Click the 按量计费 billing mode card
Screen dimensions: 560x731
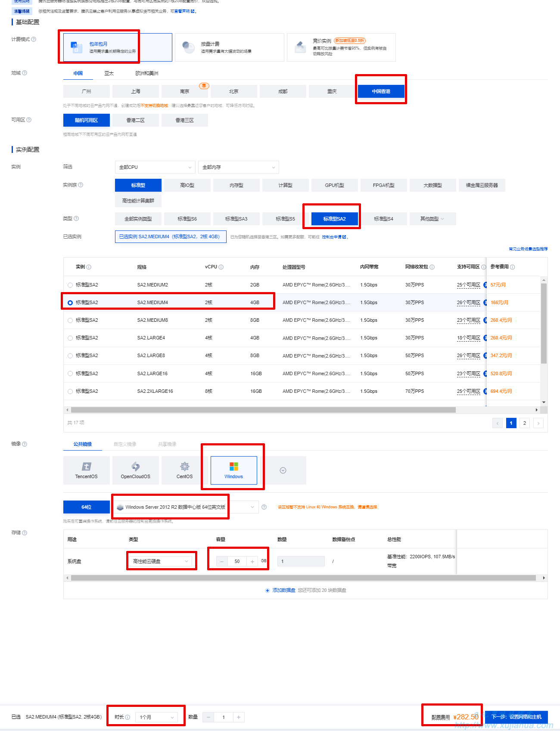(x=230, y=47)
